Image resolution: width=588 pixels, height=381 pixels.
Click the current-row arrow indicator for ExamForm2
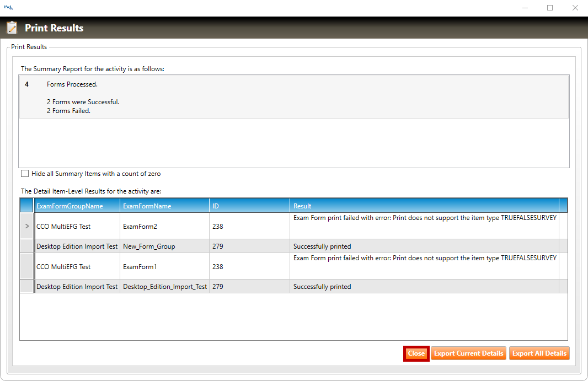click(x=26, y=226)
